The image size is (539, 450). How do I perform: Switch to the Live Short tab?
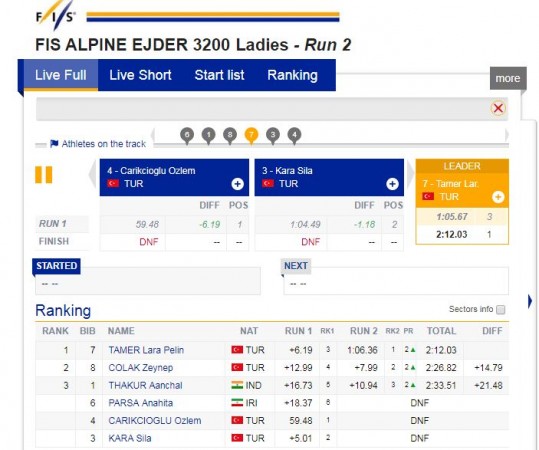coord(140,75)
